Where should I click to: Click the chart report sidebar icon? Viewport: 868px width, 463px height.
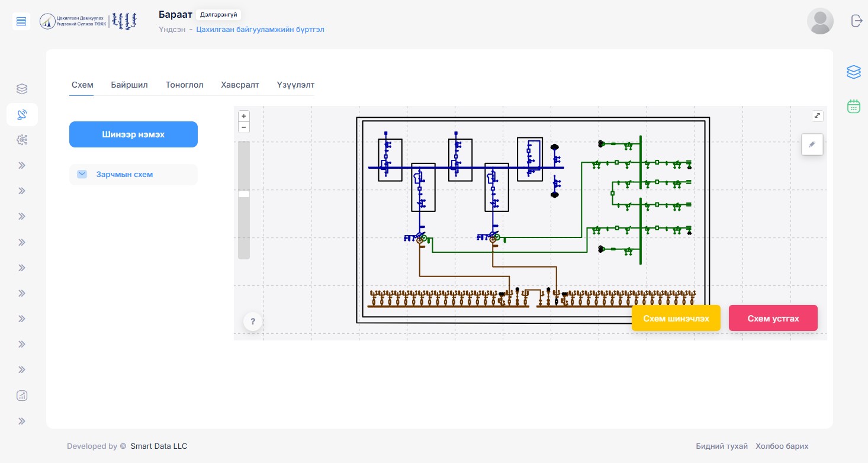tap(22, 396)
